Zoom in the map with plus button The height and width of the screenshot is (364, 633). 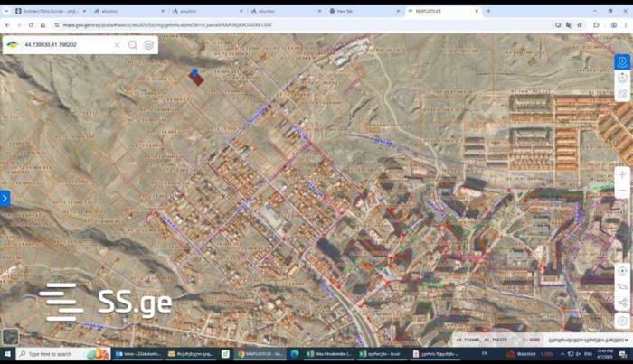tap(622, 174)
